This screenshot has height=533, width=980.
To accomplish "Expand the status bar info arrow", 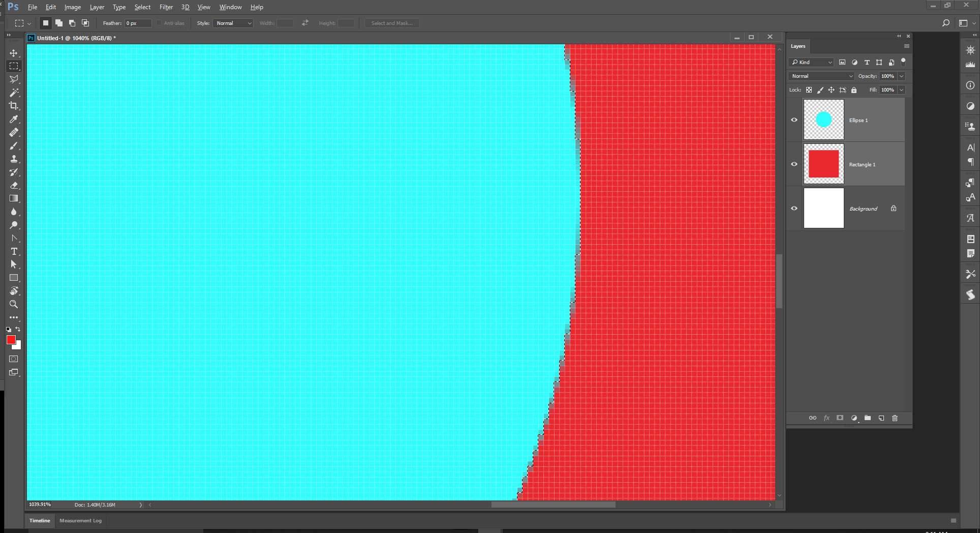I will [141, 505].
